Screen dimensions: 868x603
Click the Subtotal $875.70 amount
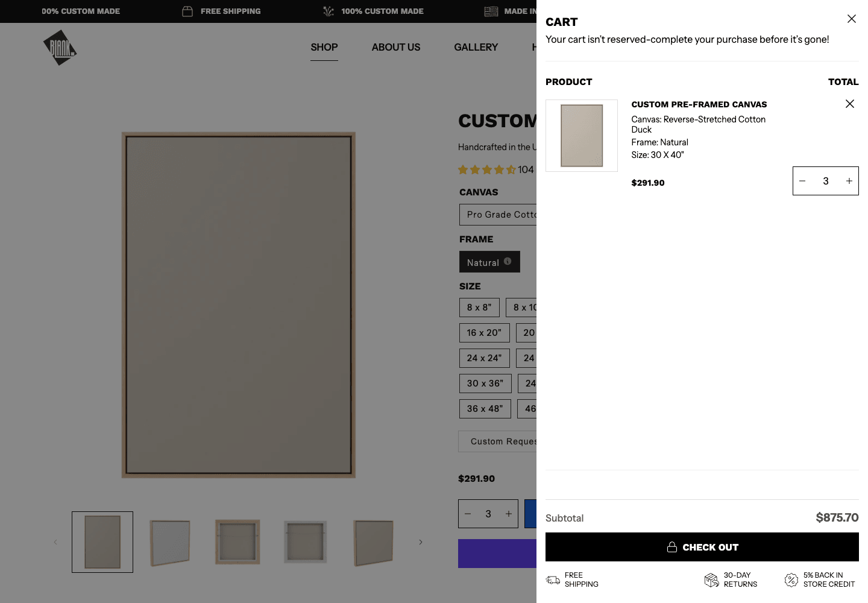click(837, 517)
